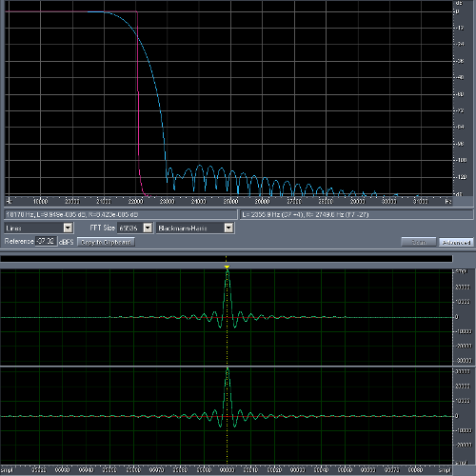Click the -12 label on the dB scale

click(x=460, y=28)
